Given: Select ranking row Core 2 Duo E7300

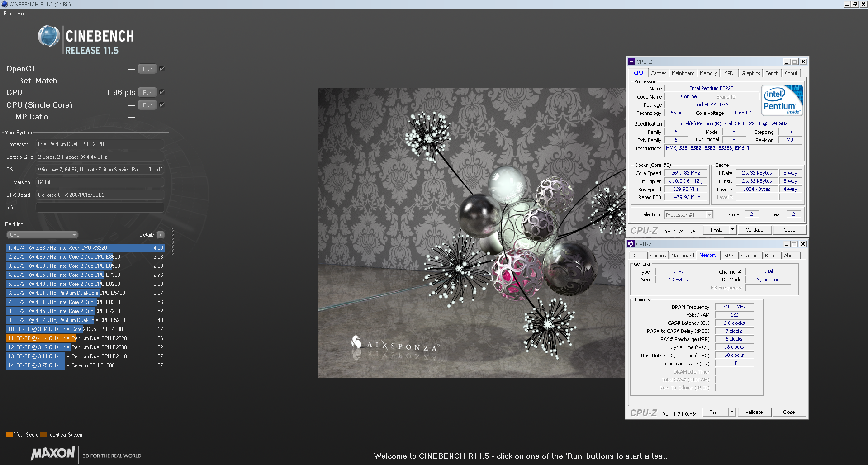Looking at the screenshot, I should [85, 275].
